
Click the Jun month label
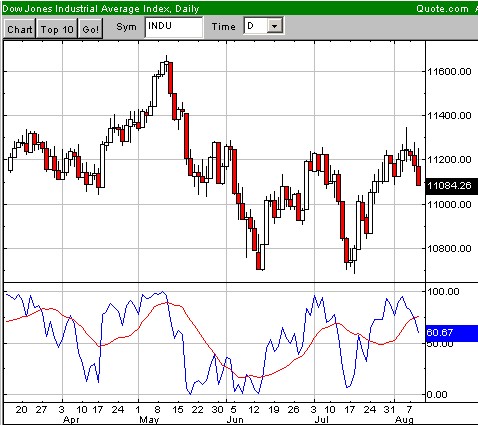pyautogui.click(x=235, y=420)
